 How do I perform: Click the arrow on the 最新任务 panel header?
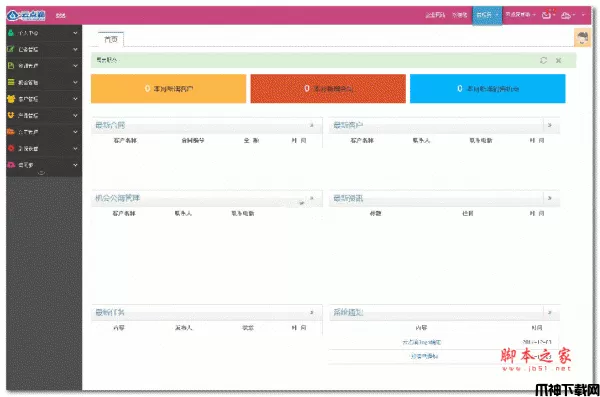click(311, 312)
